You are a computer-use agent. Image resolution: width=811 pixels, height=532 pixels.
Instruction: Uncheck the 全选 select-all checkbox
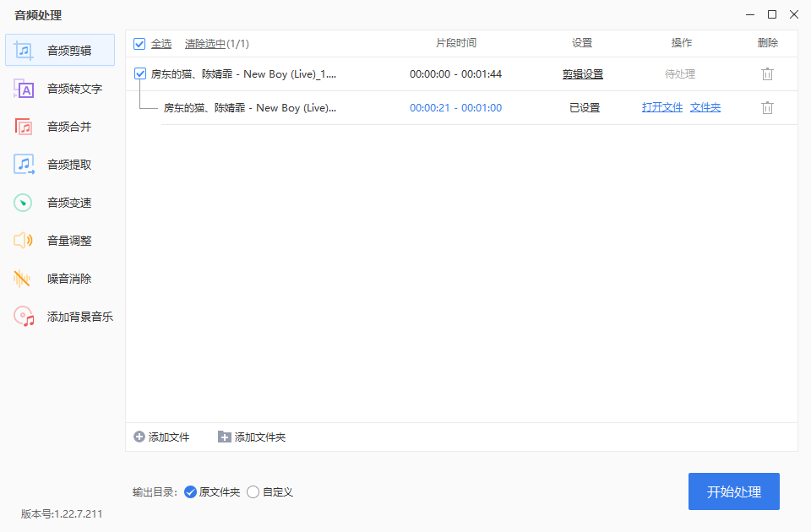tap(139, 43)
